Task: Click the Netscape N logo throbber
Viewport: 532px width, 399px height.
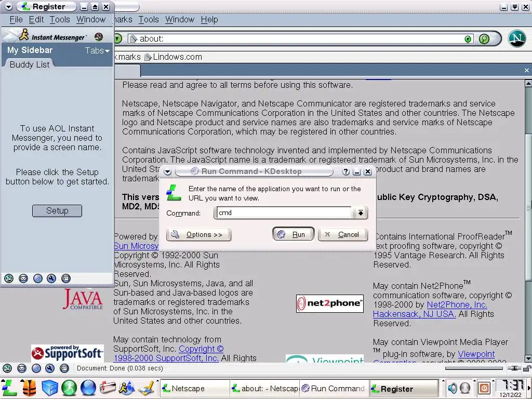Action: pyautogui.click(x=517, y=38)
